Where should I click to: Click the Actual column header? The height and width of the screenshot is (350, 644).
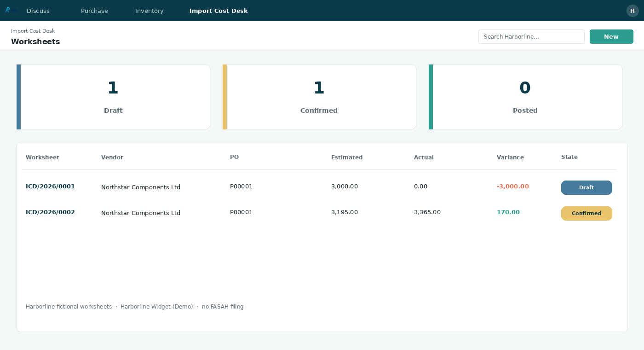click(424, 157)
